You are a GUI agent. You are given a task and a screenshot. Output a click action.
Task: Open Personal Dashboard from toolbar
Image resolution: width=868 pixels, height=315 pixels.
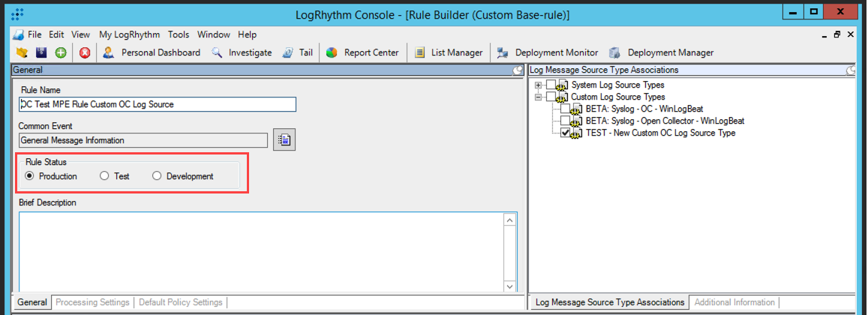(152, 52)
